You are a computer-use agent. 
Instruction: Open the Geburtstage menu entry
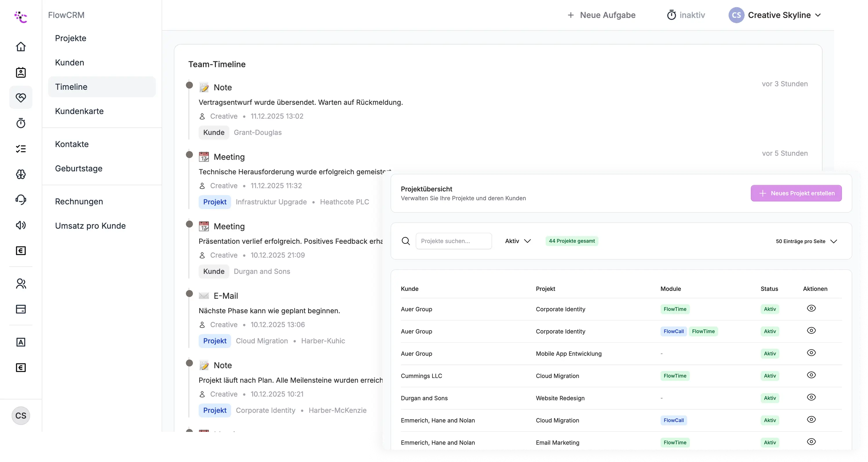pyautogui.click(x=79, y=168)
